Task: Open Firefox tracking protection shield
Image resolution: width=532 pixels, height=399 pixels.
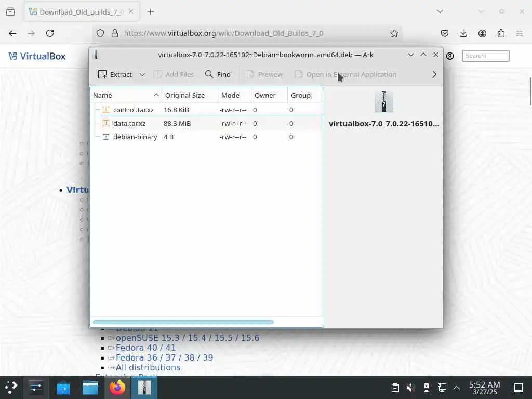Action: (x=100, y=33)
